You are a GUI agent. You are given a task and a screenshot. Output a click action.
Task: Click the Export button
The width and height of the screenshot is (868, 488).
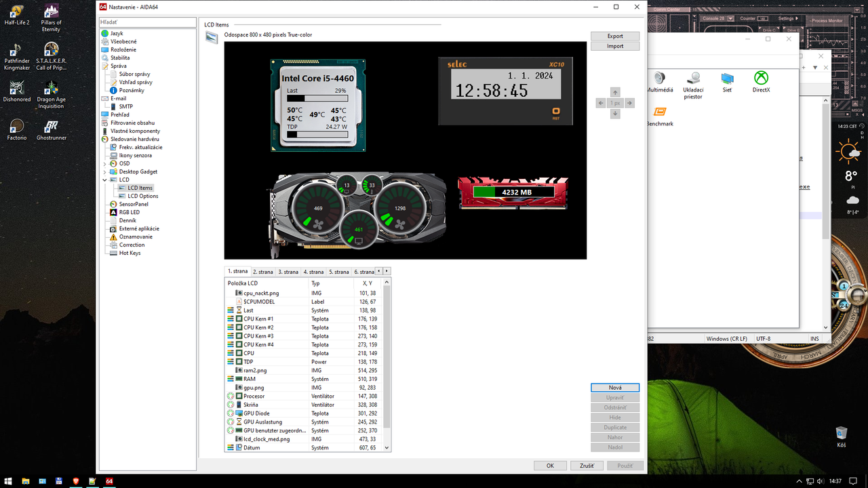pyautogui.click(x=615, y=36)
